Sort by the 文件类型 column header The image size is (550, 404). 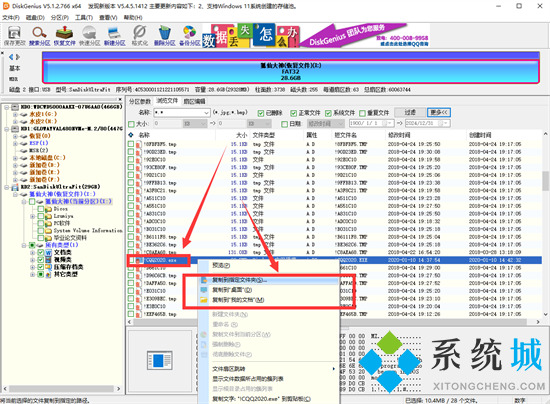click(264, 135)
